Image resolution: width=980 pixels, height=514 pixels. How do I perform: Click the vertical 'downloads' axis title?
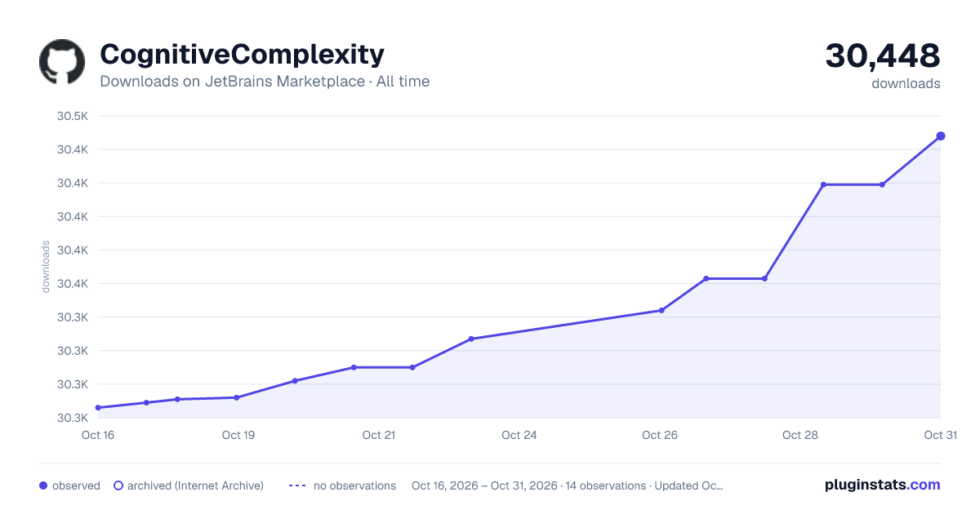click(46, 267)
